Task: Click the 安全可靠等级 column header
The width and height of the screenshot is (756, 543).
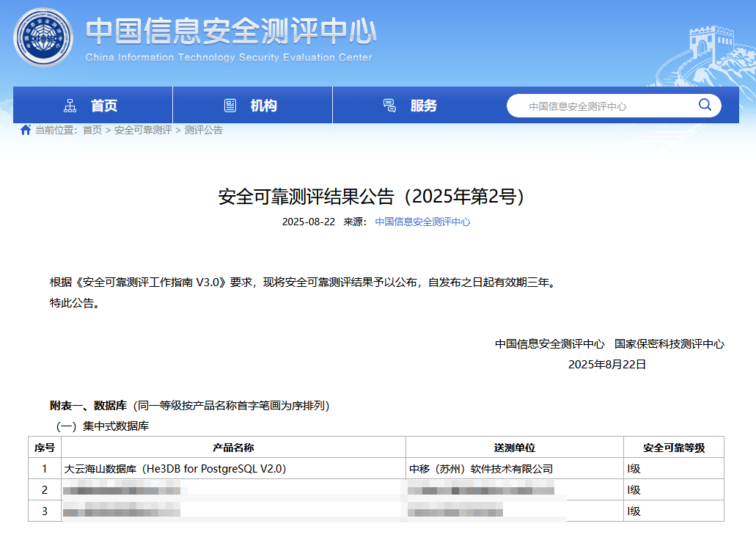Action: [x=674, y=448]
